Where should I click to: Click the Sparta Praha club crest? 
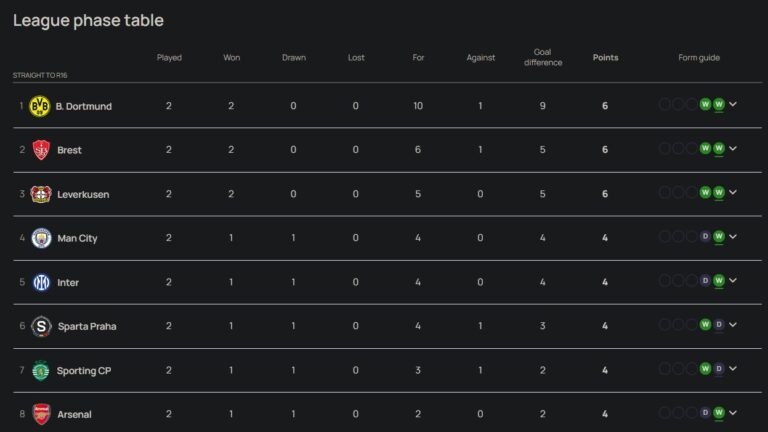point(41,326)
